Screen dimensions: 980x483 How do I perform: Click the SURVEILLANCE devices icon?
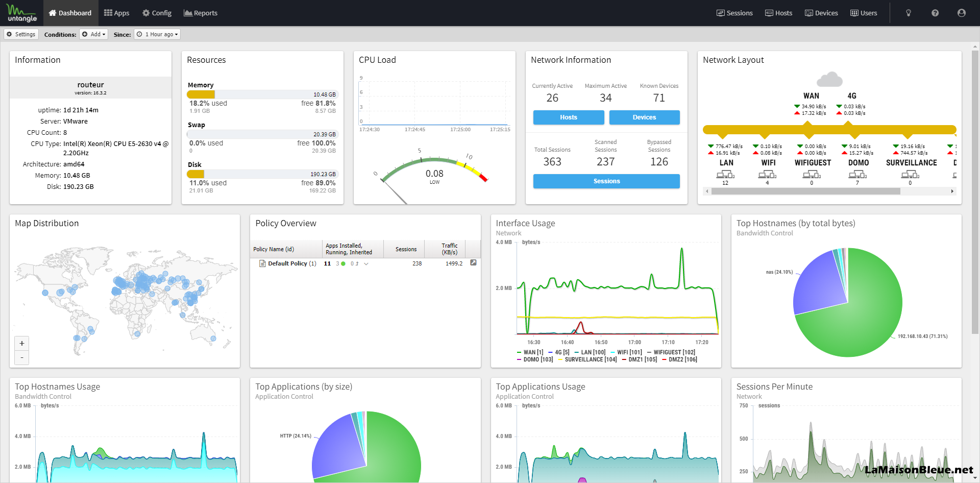[x=910, y=175]
